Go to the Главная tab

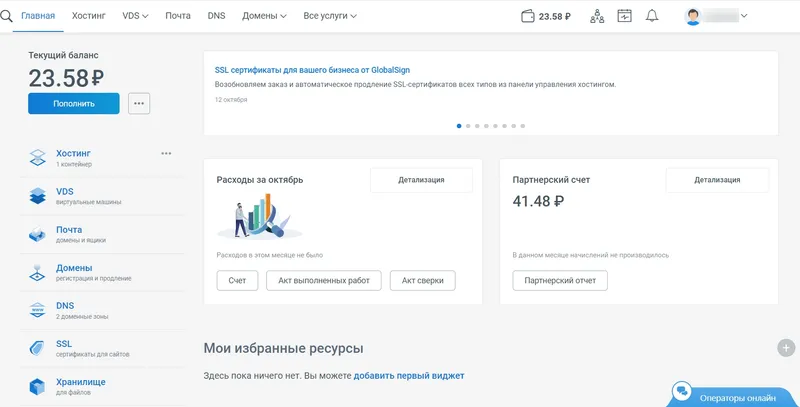pos(38,16)
